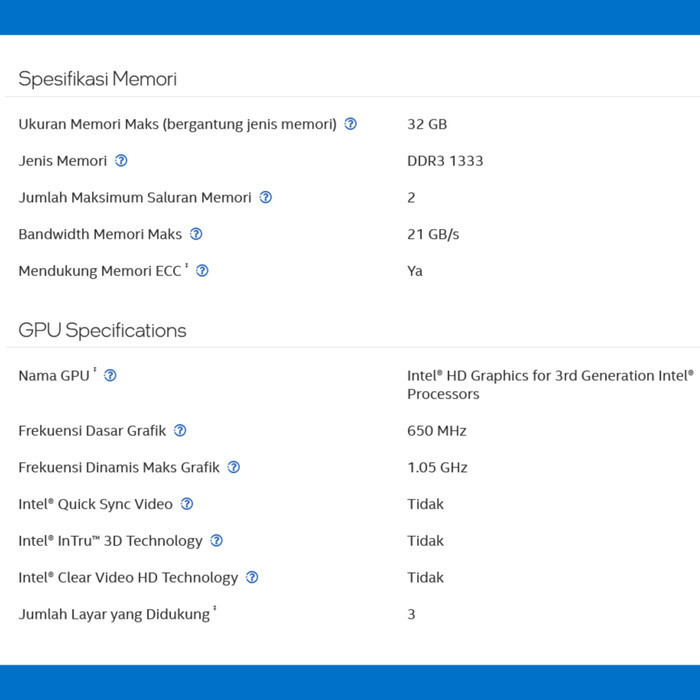Open help icon for Nama GPU
The image size is (700, 700).
(110, 375)
